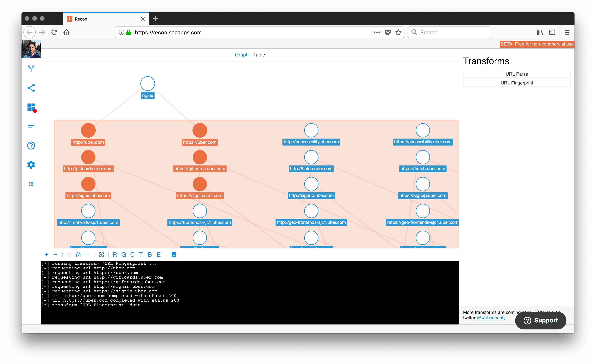Select the nginx graph node
The image size is (596, 364).
(147, 84)
